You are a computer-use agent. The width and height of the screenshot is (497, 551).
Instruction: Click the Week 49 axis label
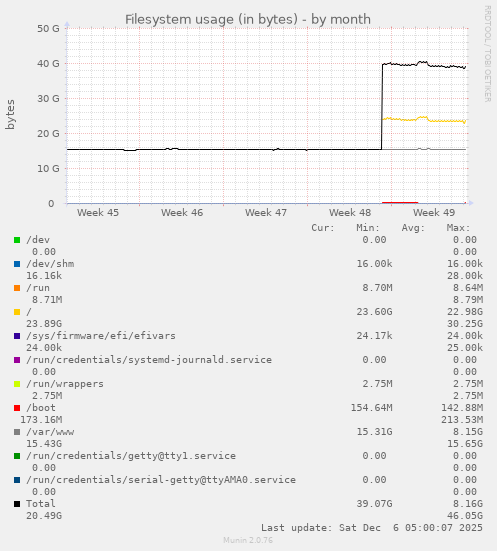point(434,213)
